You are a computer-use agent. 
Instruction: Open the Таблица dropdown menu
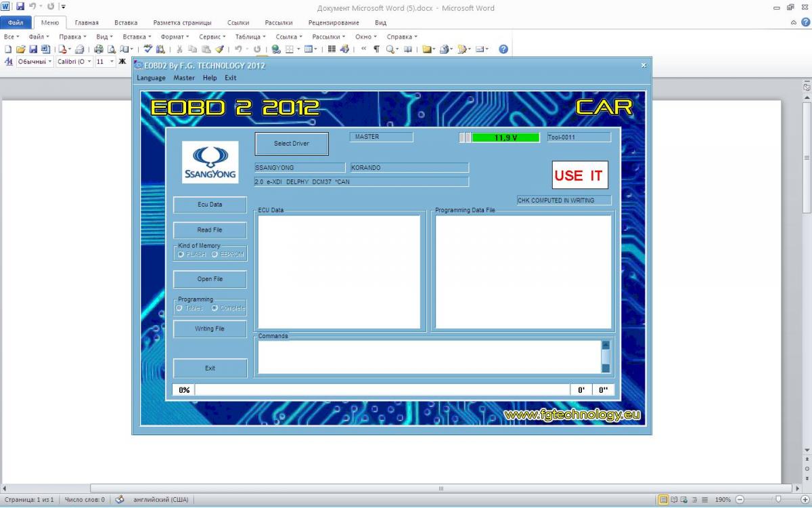[250, 37]
